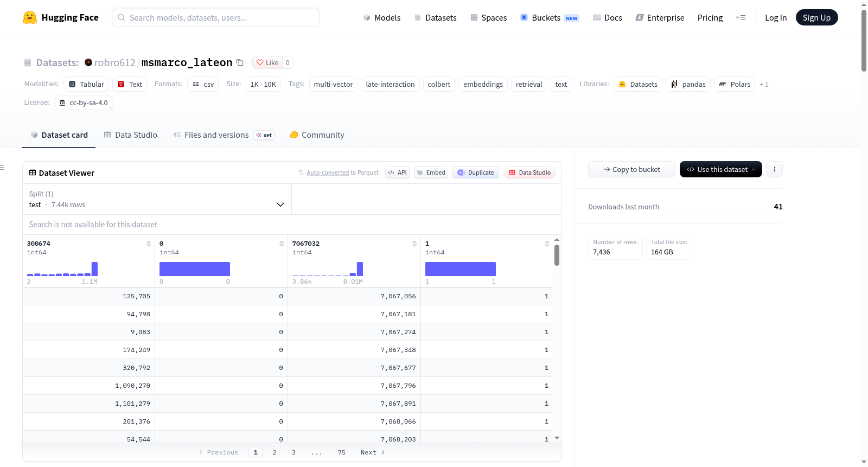Click the Sign Up button
Screen dimensions: 868x467
click(816, 17)
